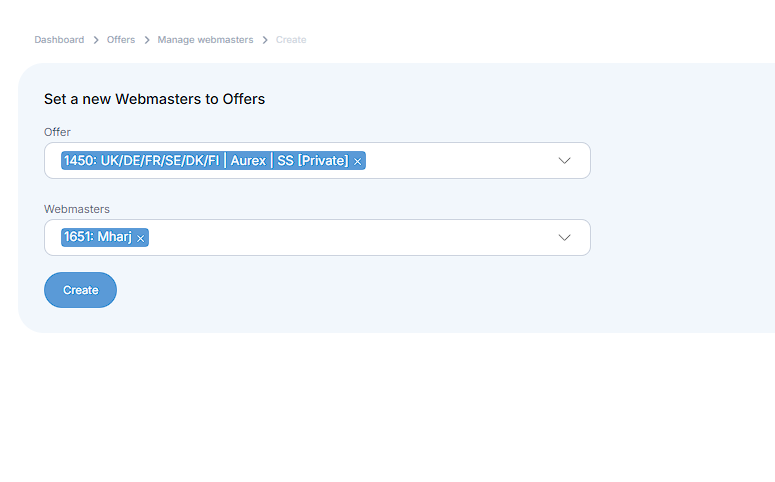Expand the Webmasters dropdown arrow
This screenshot has width=775, height=482.
[564, 237]
